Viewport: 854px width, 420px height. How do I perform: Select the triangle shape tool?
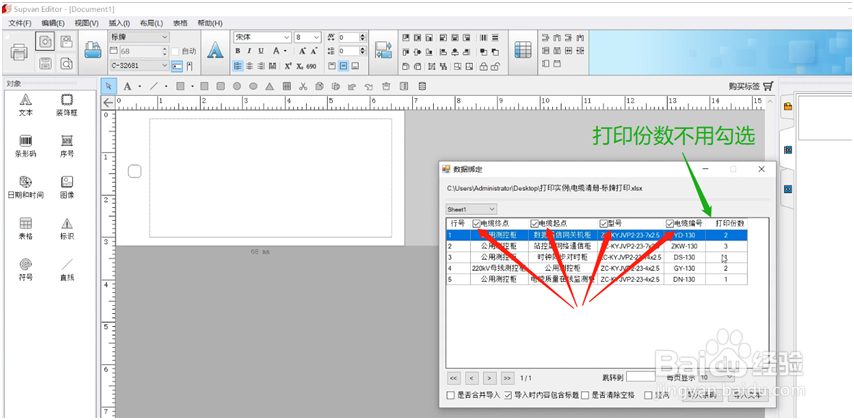point(270,86)
